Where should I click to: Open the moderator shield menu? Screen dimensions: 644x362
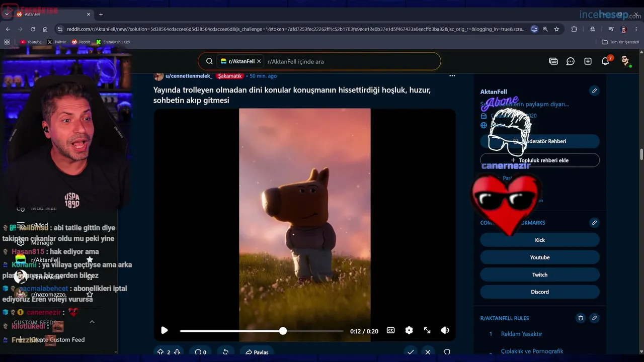tap(447, 352)
